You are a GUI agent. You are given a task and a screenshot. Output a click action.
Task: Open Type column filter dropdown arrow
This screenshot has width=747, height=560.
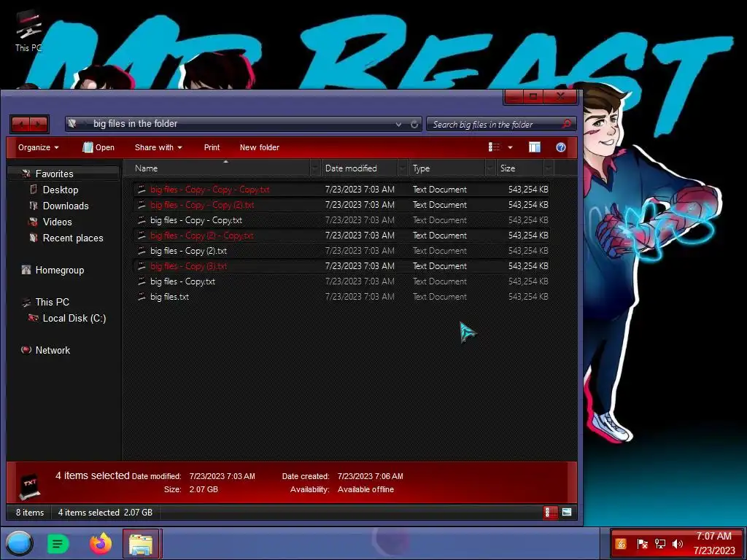(491, 168)
